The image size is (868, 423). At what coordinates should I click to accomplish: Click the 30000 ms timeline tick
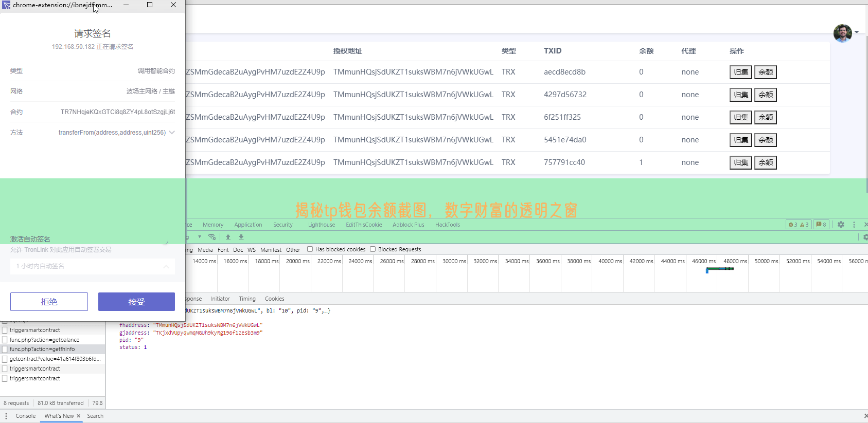tap(453, 261)
